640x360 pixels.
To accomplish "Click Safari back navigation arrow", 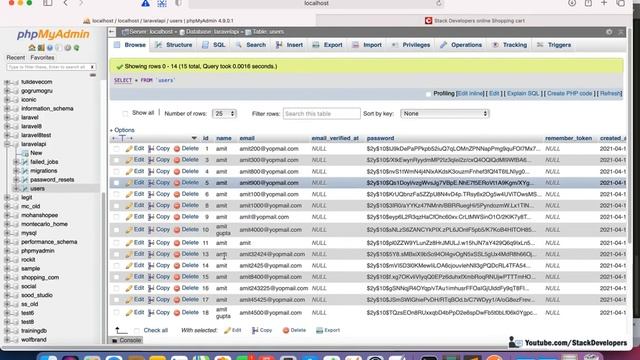I will pos(66,3).
